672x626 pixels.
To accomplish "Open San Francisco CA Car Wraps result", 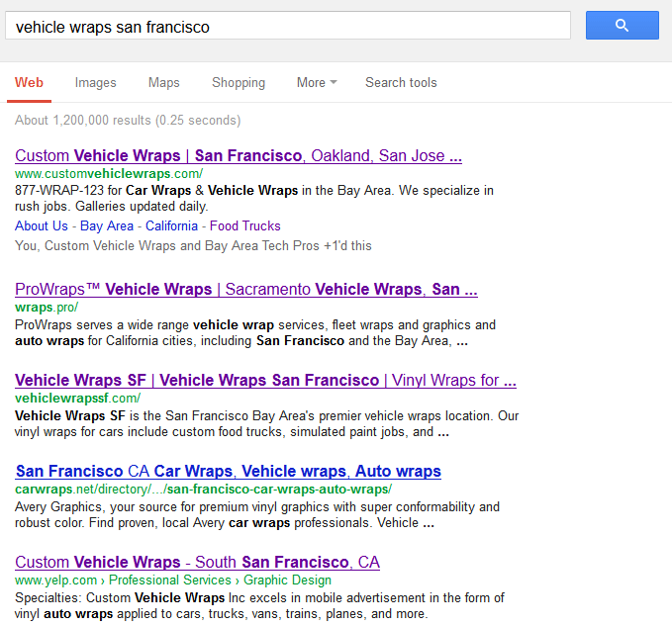I will tap(229, 471).
